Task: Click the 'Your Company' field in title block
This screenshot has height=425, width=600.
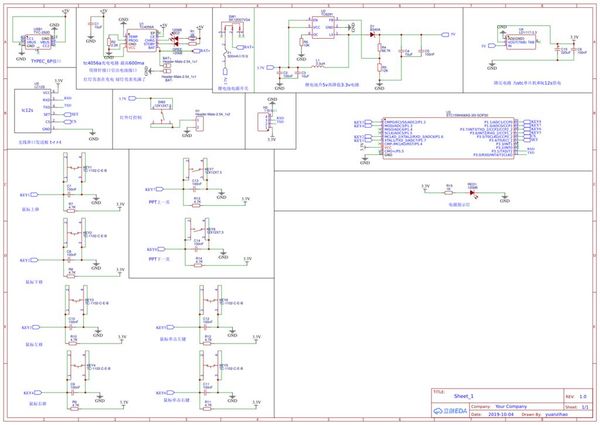Action: click(x=511, y=406)
